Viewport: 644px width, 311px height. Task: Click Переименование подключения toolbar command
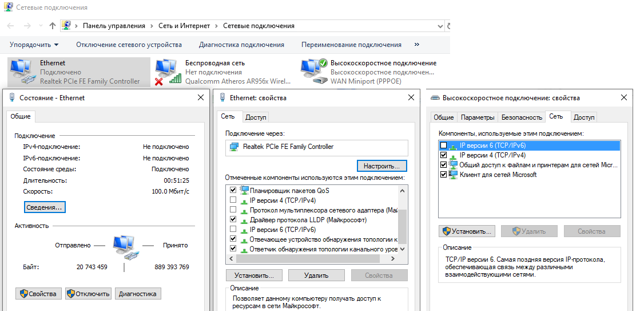[351, 45]
